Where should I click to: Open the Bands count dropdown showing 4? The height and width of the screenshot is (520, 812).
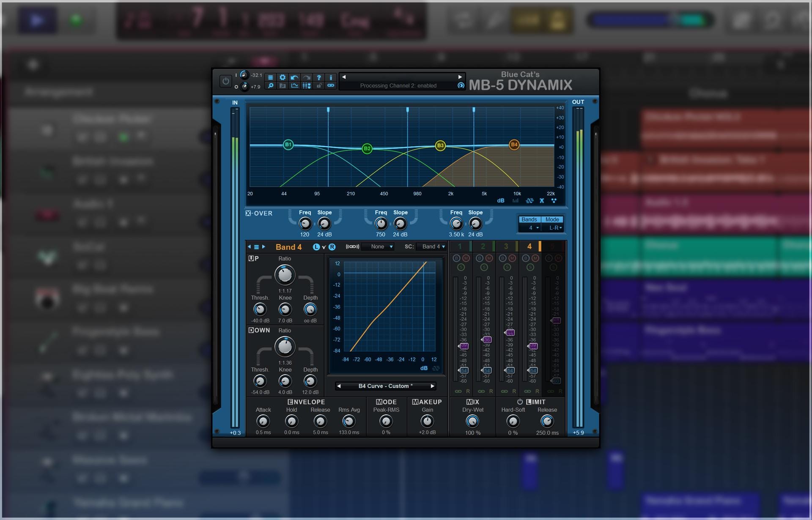pos(529,228)
